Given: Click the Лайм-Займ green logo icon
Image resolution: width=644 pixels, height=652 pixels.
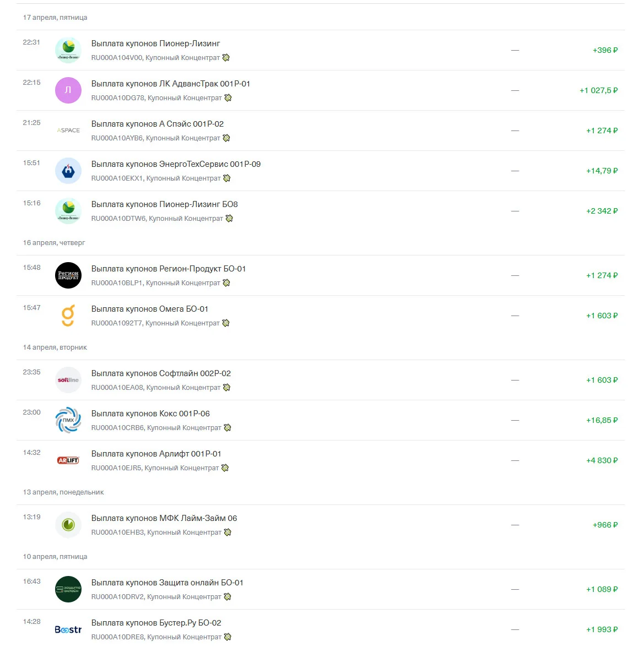Looking at the screenshot, I should coord(68,525).
